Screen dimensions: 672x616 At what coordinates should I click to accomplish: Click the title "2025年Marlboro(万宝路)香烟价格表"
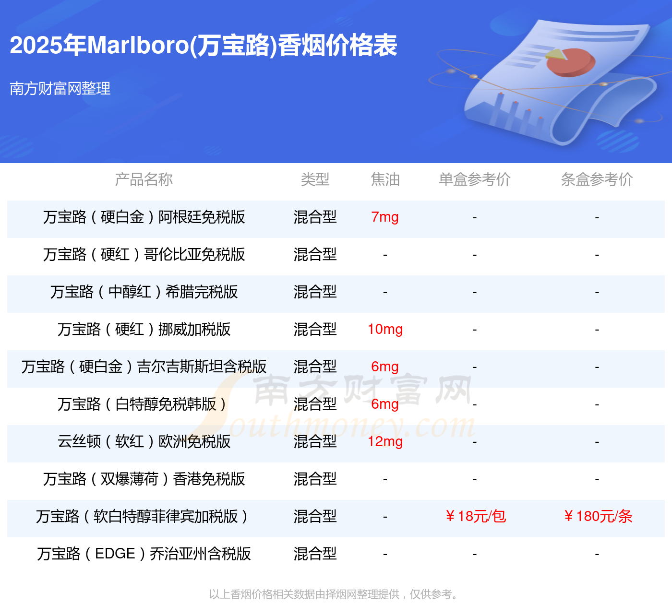coord(204,46)
